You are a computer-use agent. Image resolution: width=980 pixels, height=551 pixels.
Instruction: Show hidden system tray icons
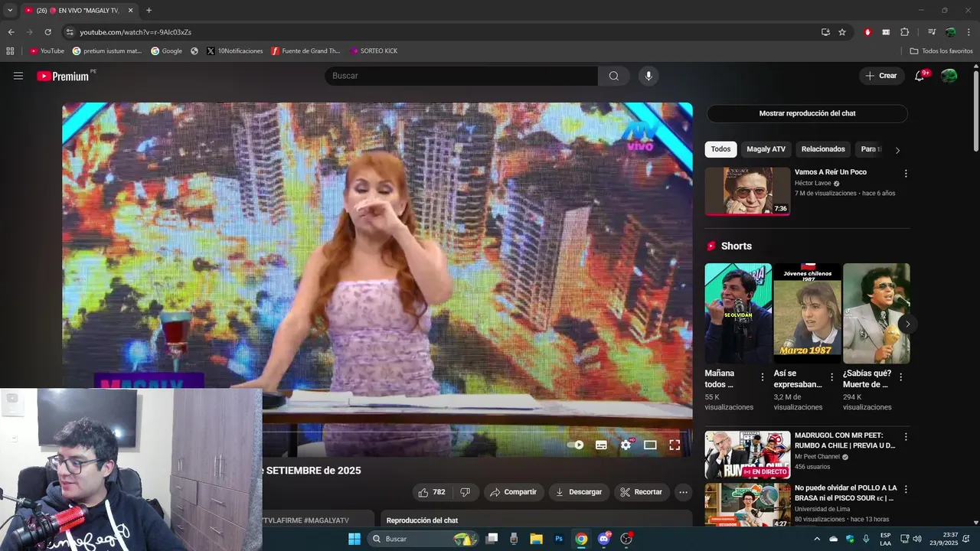coord(817,539)
